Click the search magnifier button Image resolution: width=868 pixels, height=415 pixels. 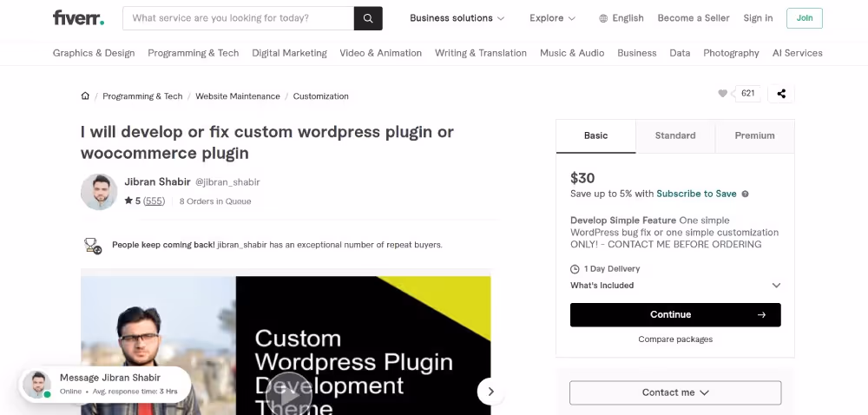[x=368, y=18]
